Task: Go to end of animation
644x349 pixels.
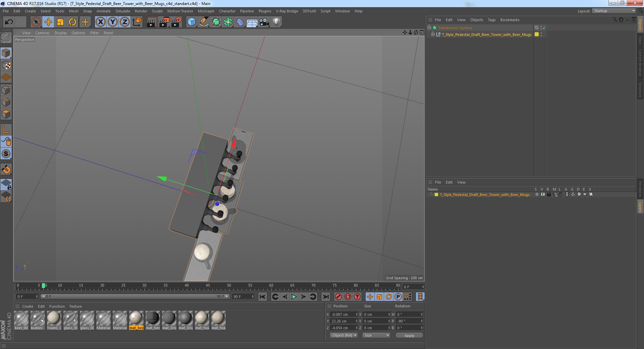Action: [x=325, y=297]
